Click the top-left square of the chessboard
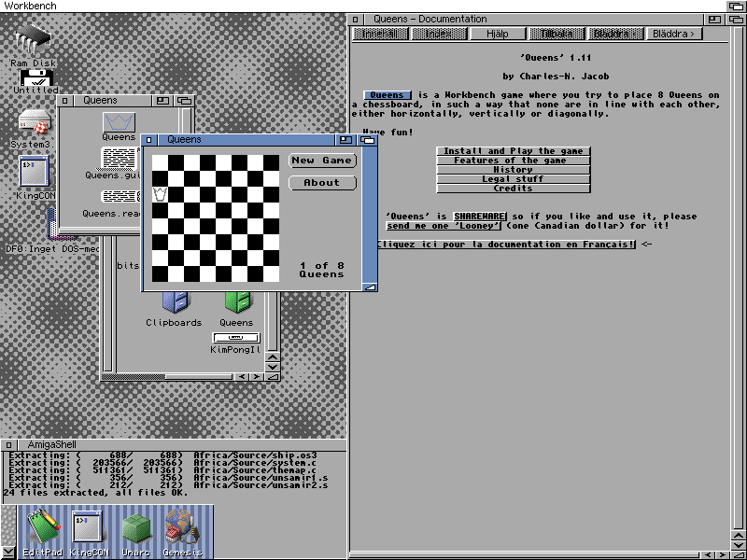The width and height of the screenshot is (747, 560). (160, 162)
